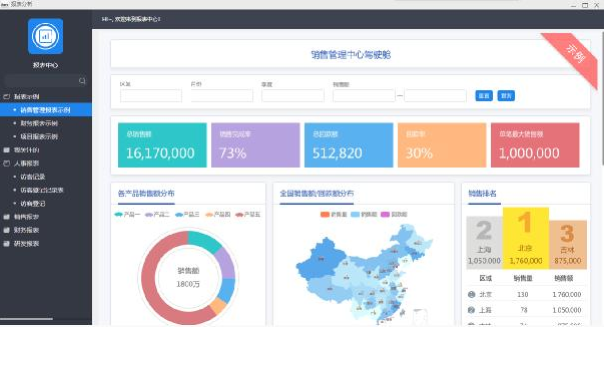Click the search magnifier icon in sidebar
The width and height of the screenshot is (604, 375).
(x=82, y=81)
